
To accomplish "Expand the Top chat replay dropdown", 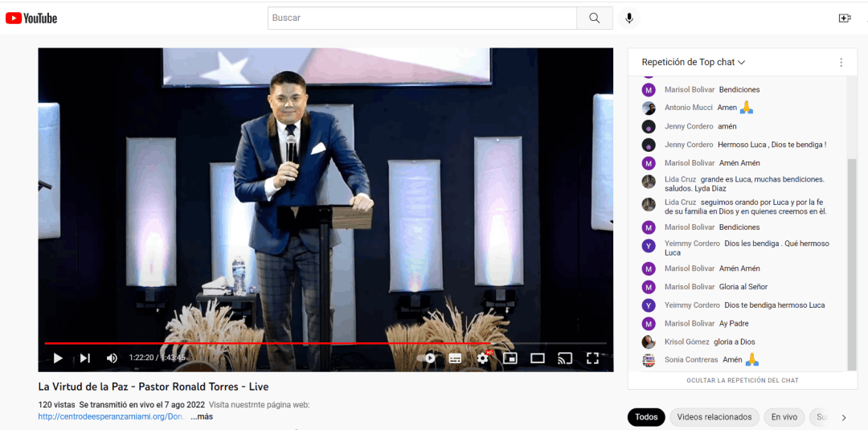I will (693, 62).
